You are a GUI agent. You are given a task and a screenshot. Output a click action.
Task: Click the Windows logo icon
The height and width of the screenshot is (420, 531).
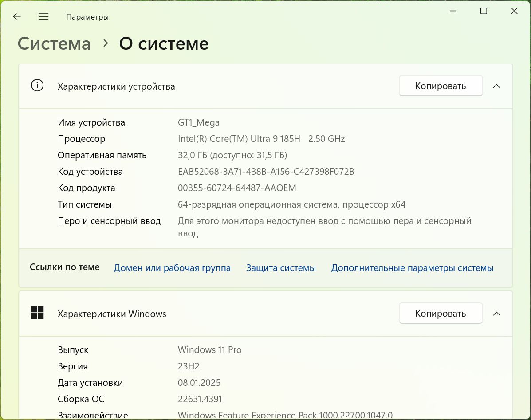tap(37, 313)
